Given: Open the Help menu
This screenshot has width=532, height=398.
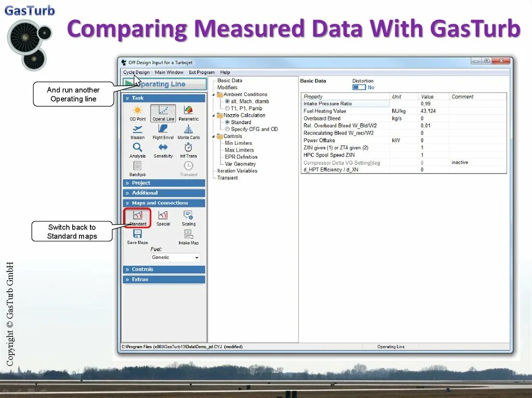Looking at the screenshot, I should click(x=225, y=72).
